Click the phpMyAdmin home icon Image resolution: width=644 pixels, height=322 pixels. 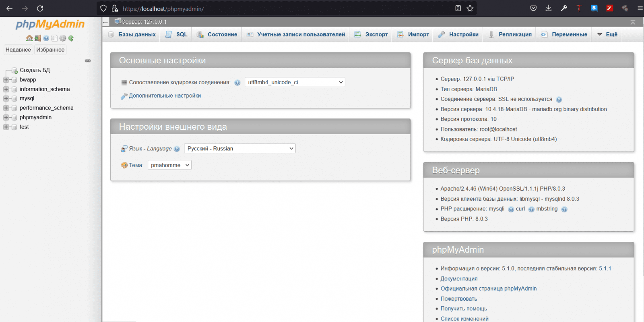pyautogui.click(x=29, y=38)
